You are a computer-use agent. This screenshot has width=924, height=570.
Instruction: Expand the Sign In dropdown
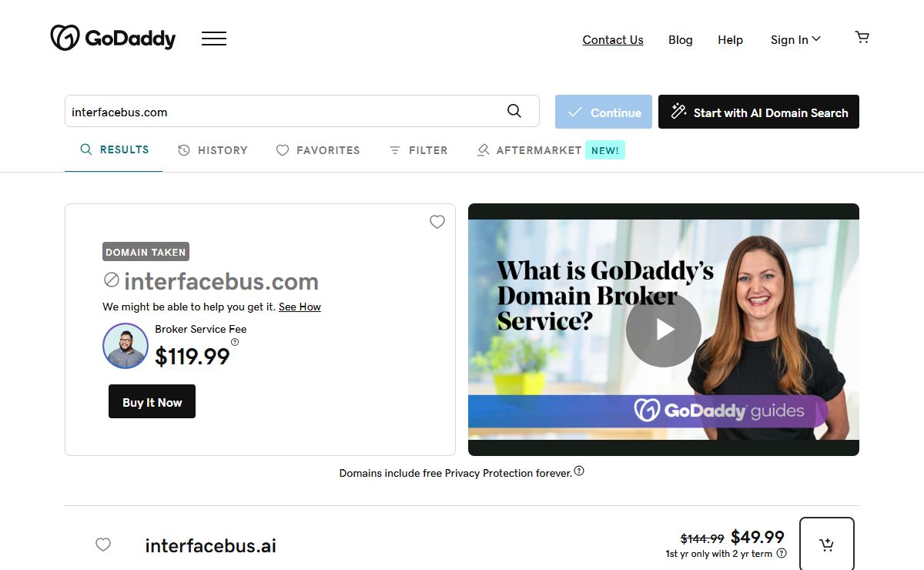tap(795, 39)
